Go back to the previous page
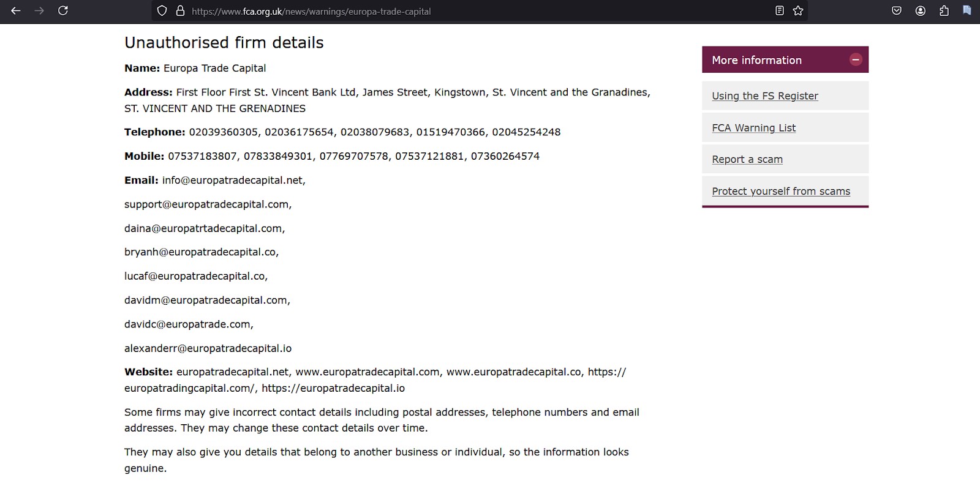Screen dimensions: 980x486 coord(16,11)
